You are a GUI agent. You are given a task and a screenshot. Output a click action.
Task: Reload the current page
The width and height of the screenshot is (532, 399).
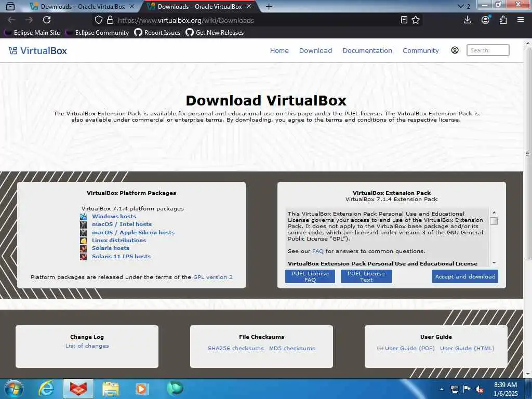point(47,20)
